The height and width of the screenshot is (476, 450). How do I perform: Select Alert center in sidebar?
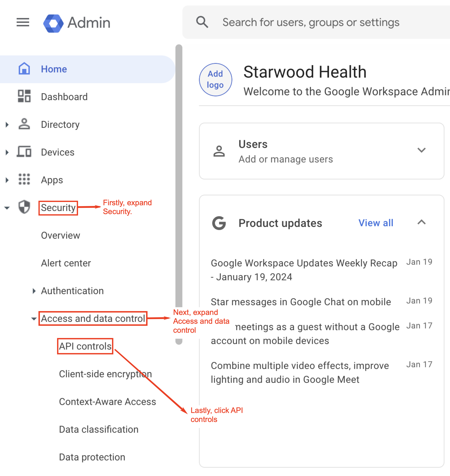click(x=66, y=263)
